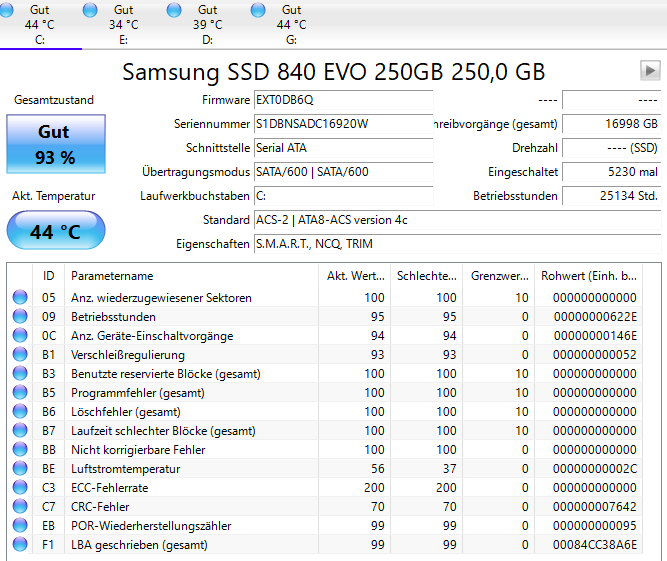Click status icon for CRC-Fehler C7

click(x=20, y=507)
